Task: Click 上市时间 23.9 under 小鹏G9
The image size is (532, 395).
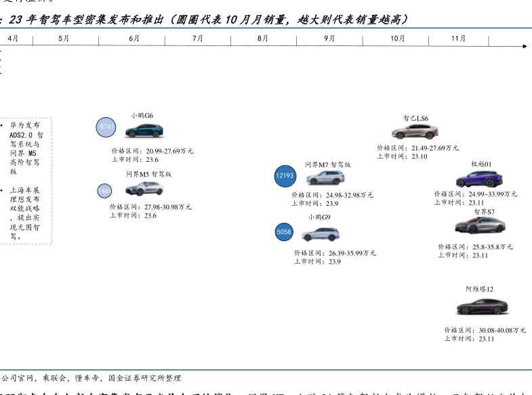Action: click(x=318, y=262)
